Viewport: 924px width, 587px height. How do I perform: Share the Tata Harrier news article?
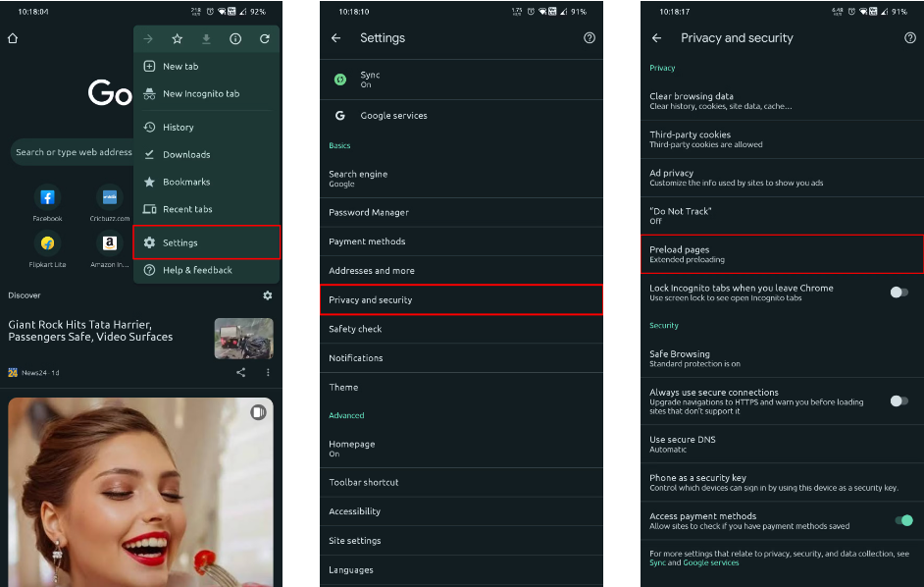click(241, 373)
